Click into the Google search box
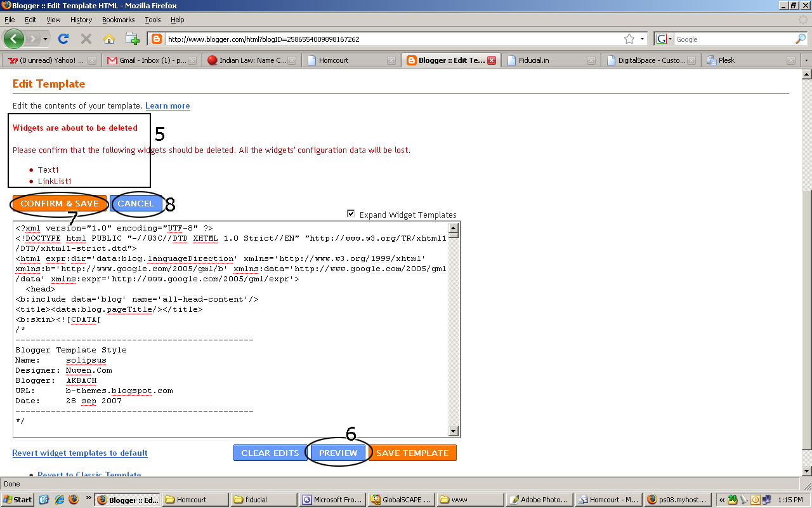 click(x=734, y=39)
